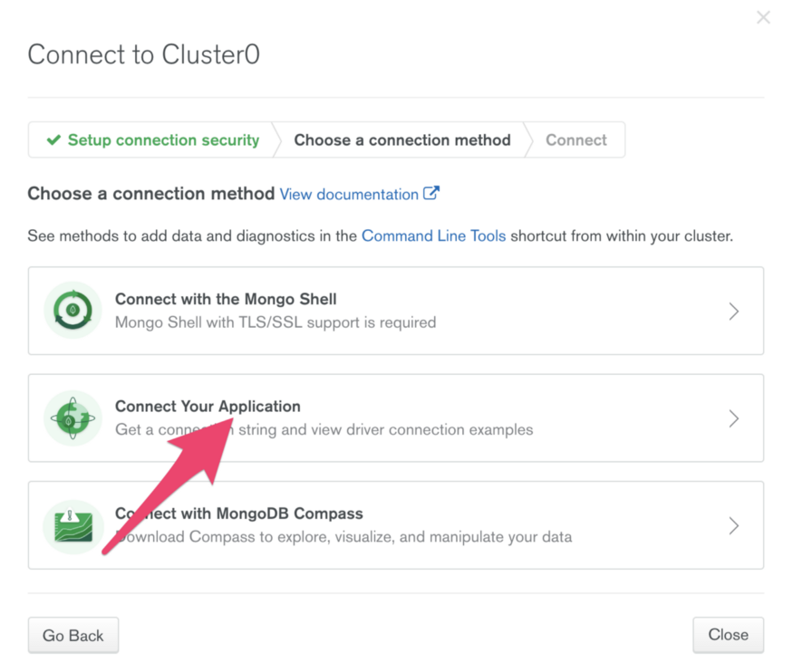Select the Connect Your Application title

(208, 407)
